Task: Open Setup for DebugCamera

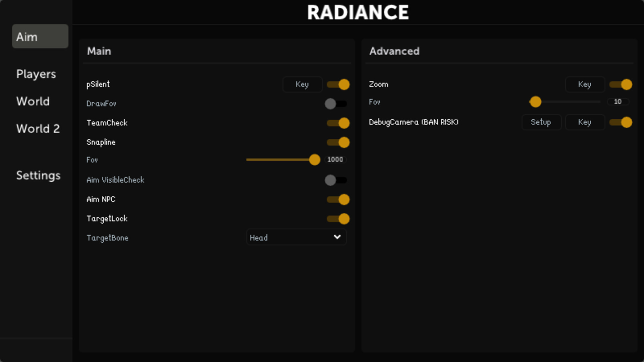Action: (541, 122)
